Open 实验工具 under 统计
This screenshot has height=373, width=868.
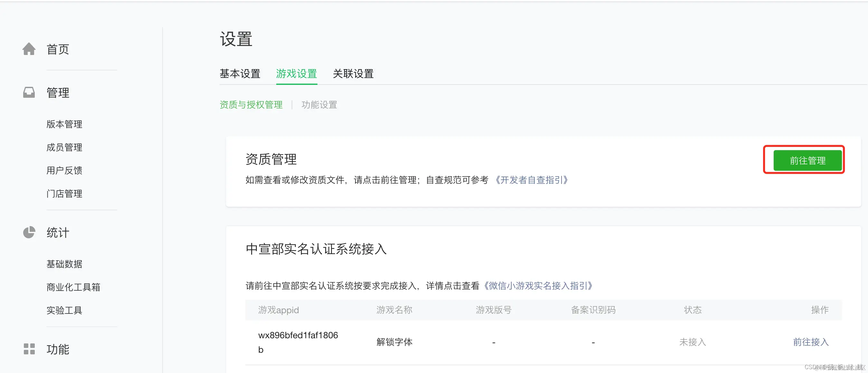[64, 310]
